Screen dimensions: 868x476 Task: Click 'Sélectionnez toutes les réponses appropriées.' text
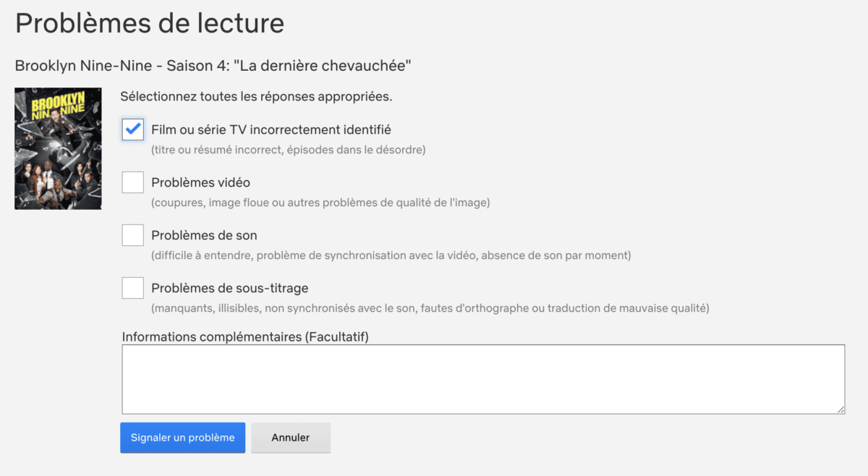coord(256,95)
